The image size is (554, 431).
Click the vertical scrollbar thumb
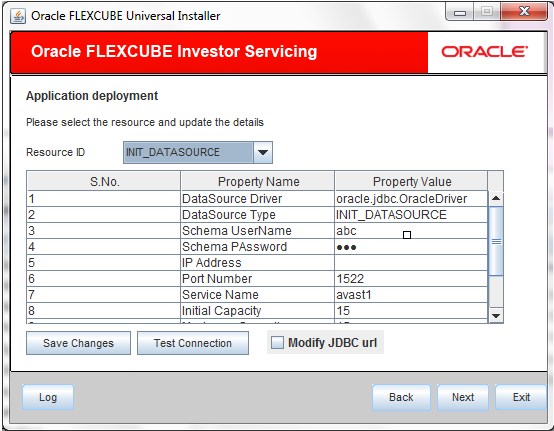[496, 241]
